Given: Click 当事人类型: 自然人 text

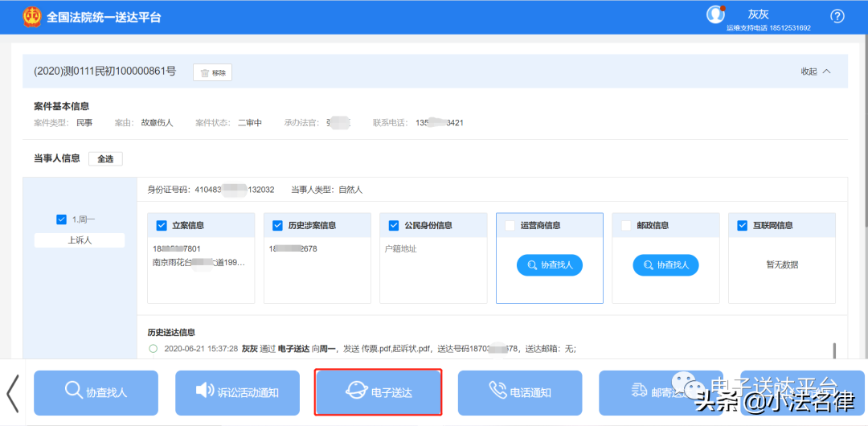Looking at the screenshot, I should (x=326, y=190).
